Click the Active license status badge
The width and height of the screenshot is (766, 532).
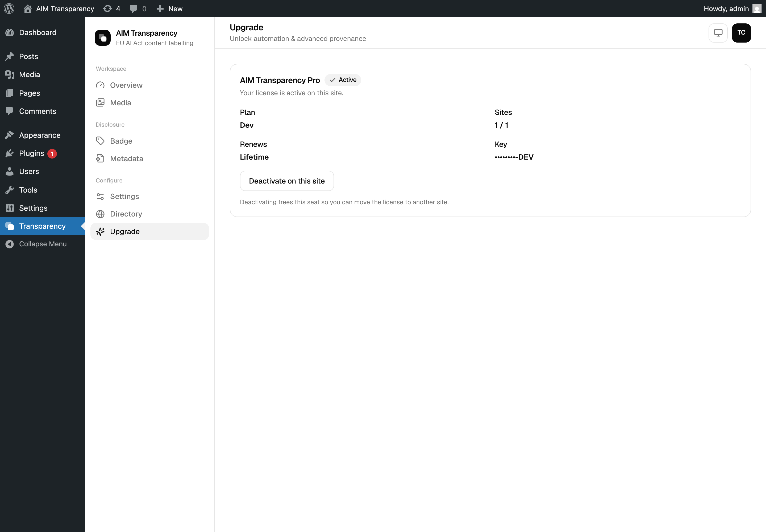(343, 80)
